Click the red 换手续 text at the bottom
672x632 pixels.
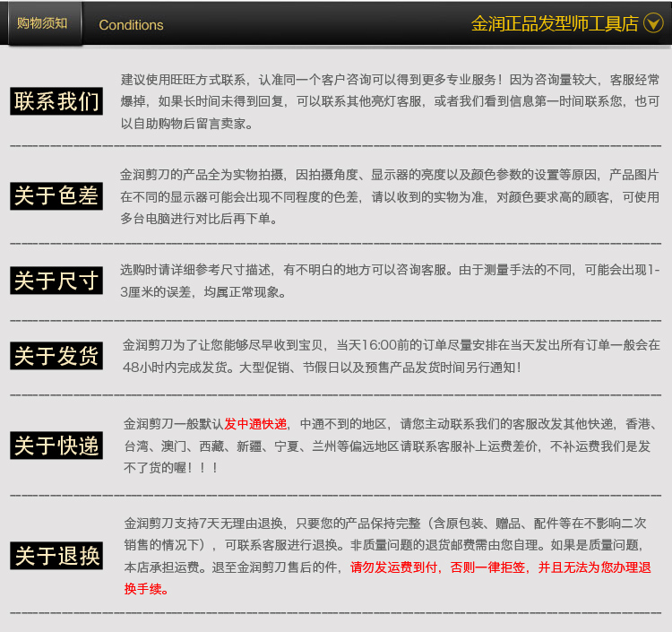(x=146, y=589)
